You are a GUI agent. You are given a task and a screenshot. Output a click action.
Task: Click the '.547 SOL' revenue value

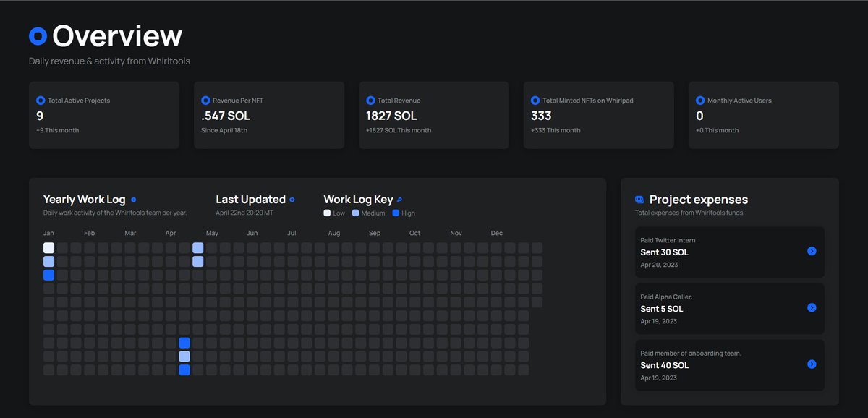click(227, 116)
